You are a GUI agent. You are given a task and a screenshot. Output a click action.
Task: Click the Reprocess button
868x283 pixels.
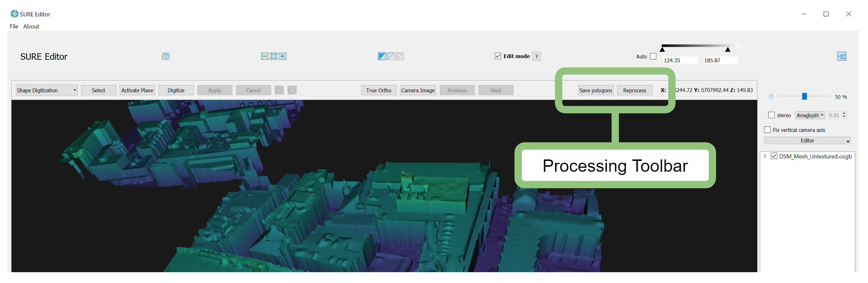click(635, 90)
